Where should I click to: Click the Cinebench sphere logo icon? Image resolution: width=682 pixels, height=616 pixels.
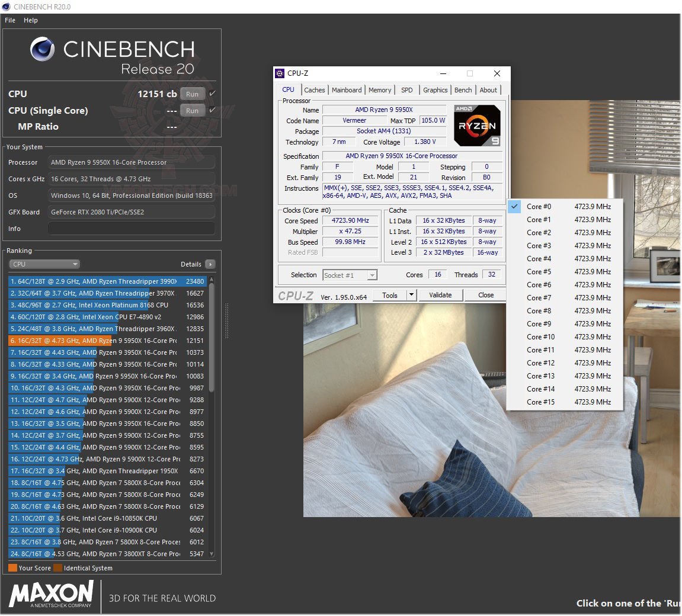(x=43, y=49)
